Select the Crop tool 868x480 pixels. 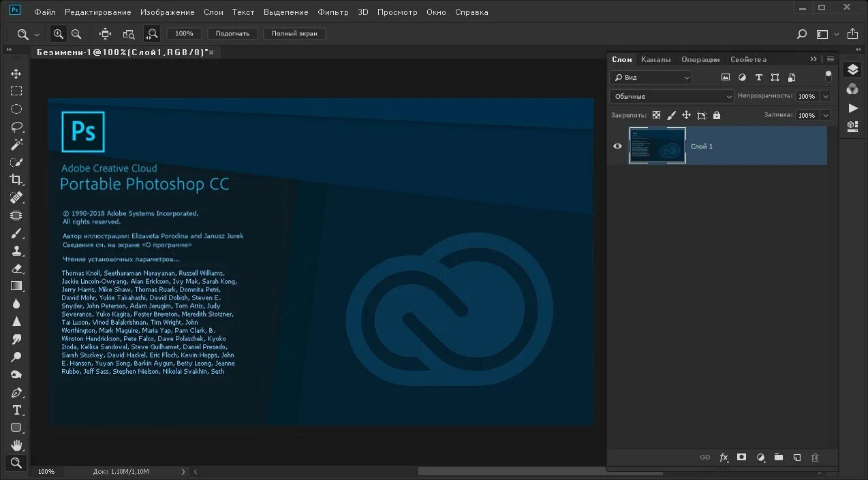click(x=16, y=180)
